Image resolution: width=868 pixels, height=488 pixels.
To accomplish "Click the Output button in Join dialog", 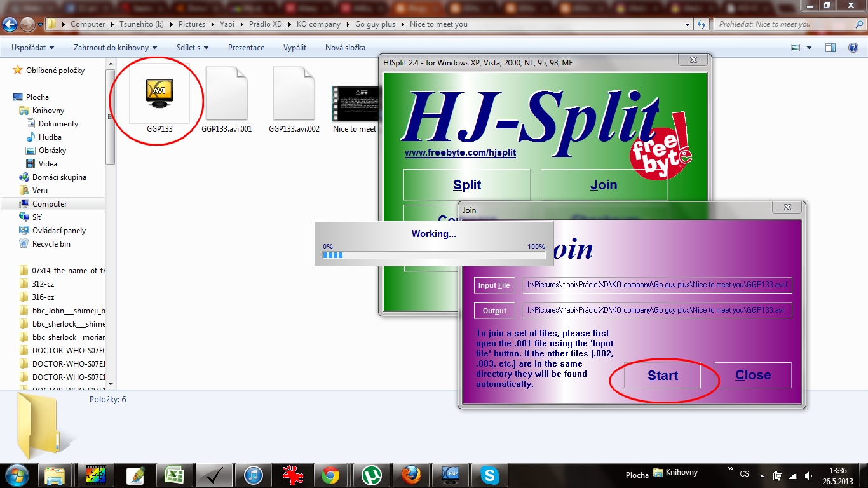I will [x=494, y=311].
